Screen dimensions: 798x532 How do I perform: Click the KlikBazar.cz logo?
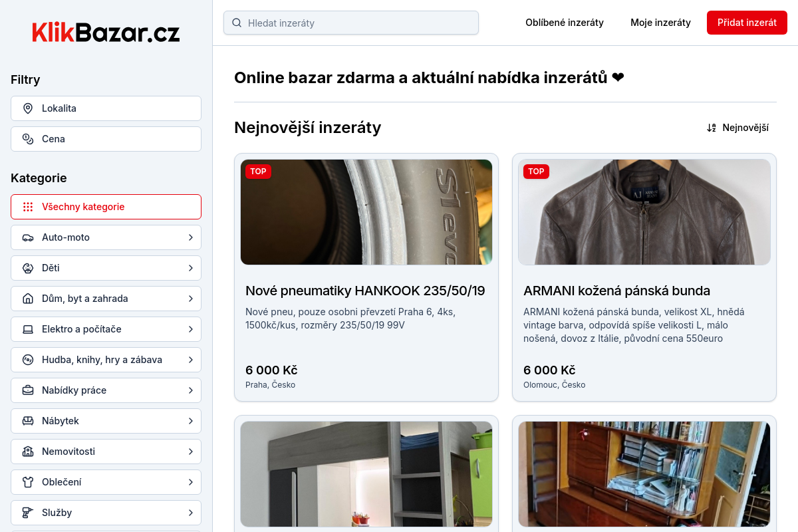coord(106,32)
